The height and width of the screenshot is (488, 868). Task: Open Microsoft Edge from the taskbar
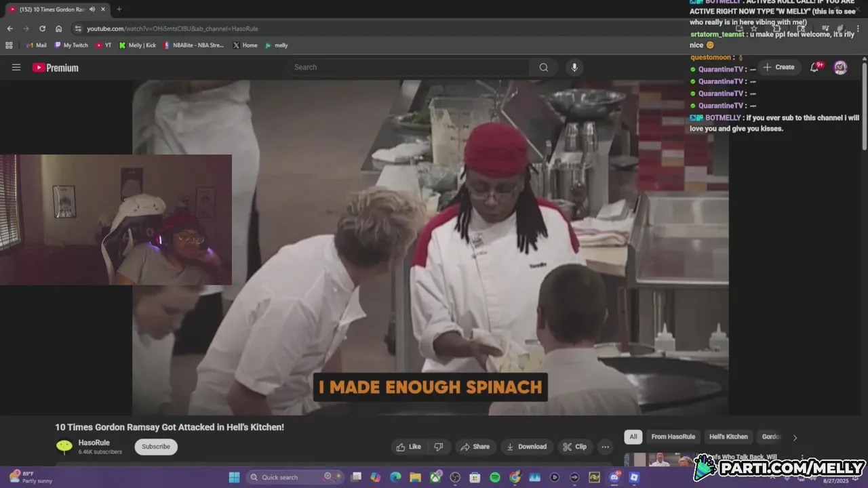point(395,477)
